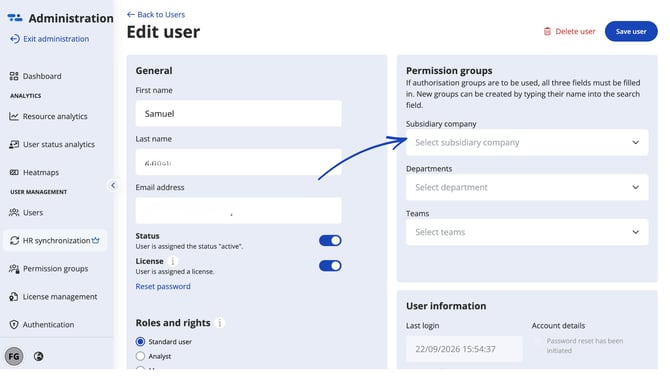This screenshot has width=670, height=376.
Task: Toggle the user Status switch
Action: (330, 241)
